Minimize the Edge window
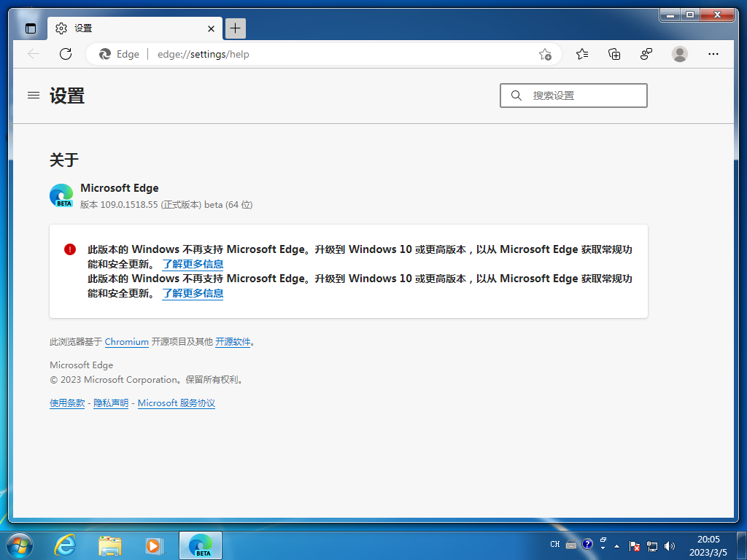This screenshot has height=560, width=747. (x=670, y=15)
